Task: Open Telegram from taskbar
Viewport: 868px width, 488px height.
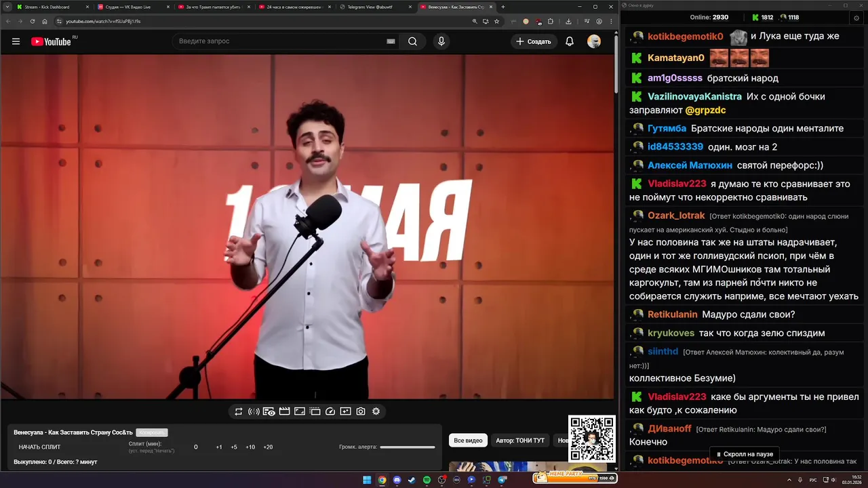Action: tap(502, 480)
